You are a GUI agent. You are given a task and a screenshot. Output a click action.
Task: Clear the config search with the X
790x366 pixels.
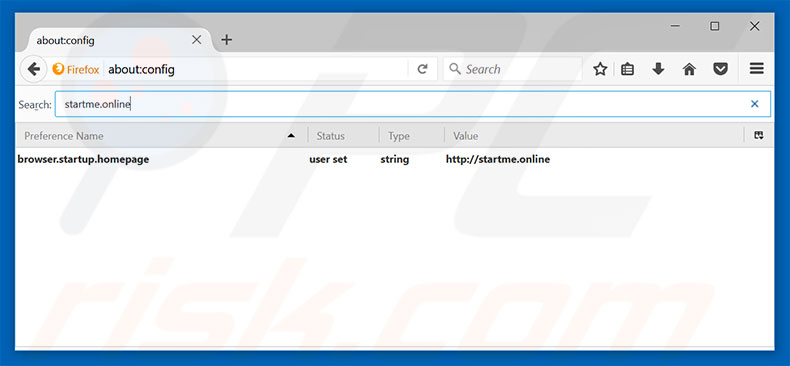pyautogui.click(x=755, y=104)
